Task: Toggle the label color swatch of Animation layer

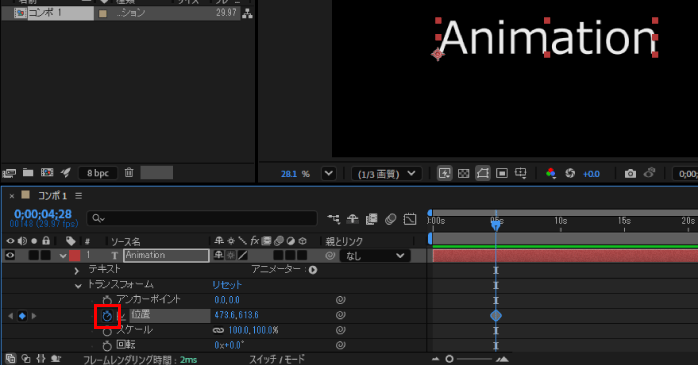Action: pos(74,256)
